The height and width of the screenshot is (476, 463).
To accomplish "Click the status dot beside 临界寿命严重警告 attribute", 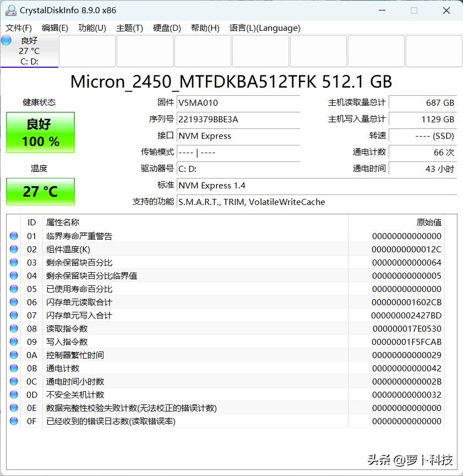I will [x=15, y=236].
